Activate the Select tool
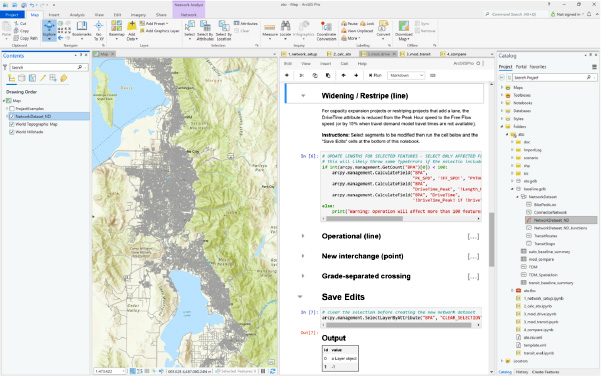This screenshot has height=376, width=601. (x=189, y=30)
